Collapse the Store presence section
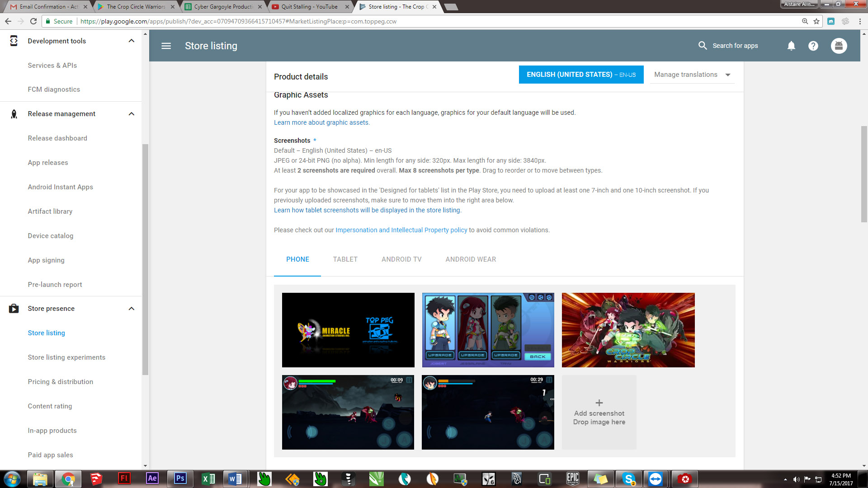 (132, 309)
